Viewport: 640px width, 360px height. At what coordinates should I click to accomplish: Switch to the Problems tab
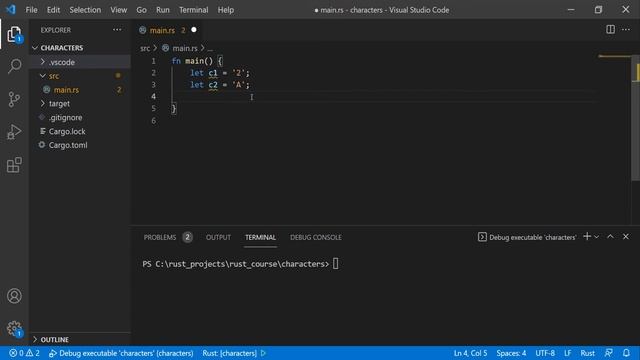(167, 237)
